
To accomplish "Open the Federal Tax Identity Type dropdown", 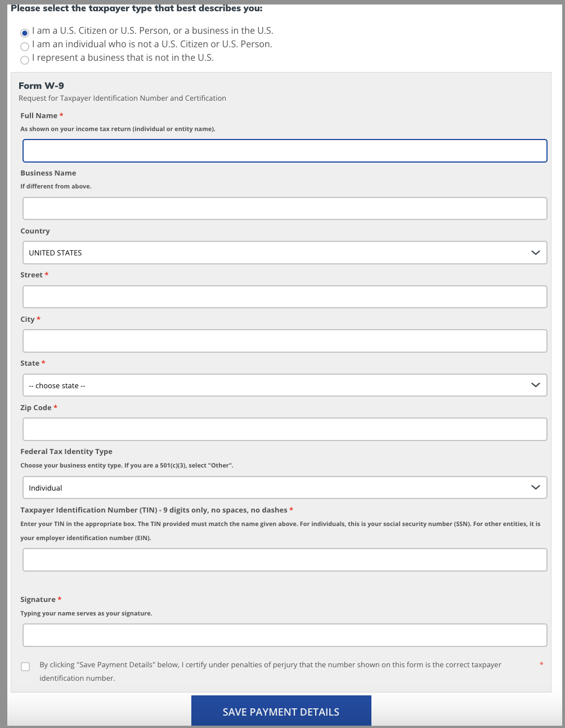I will click(x=285, y=487).
